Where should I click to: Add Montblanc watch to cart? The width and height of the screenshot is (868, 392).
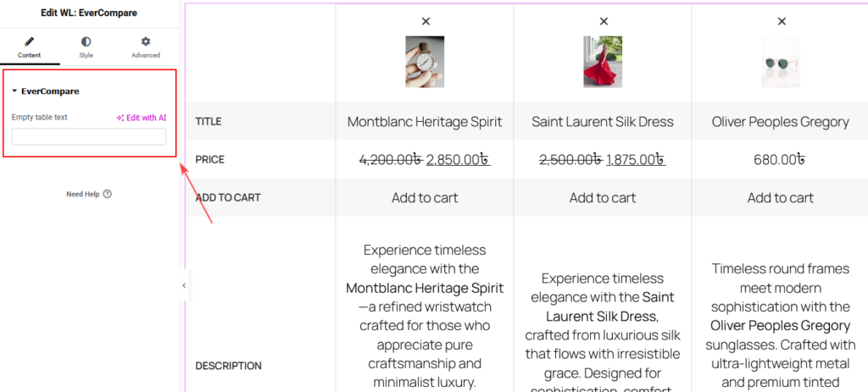[425, 197]
